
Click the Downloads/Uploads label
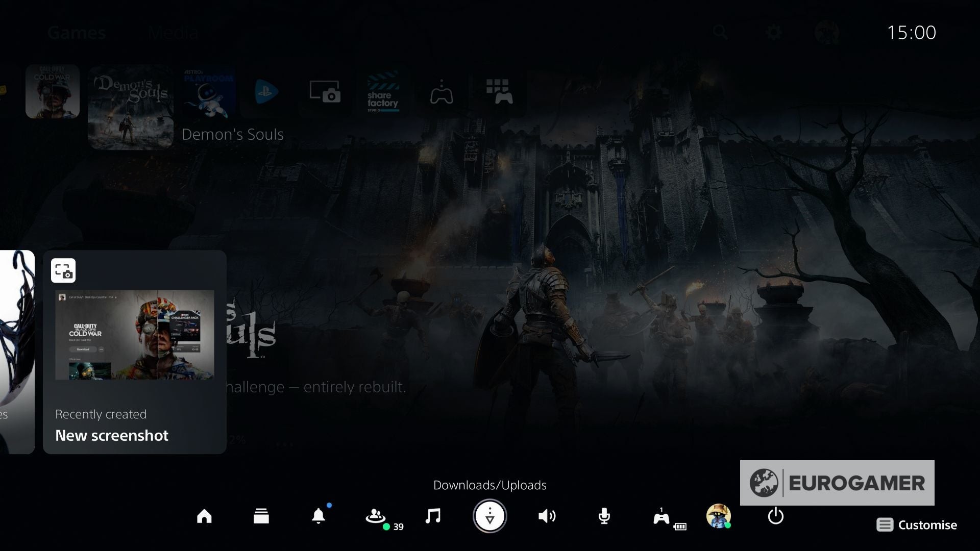490,485
